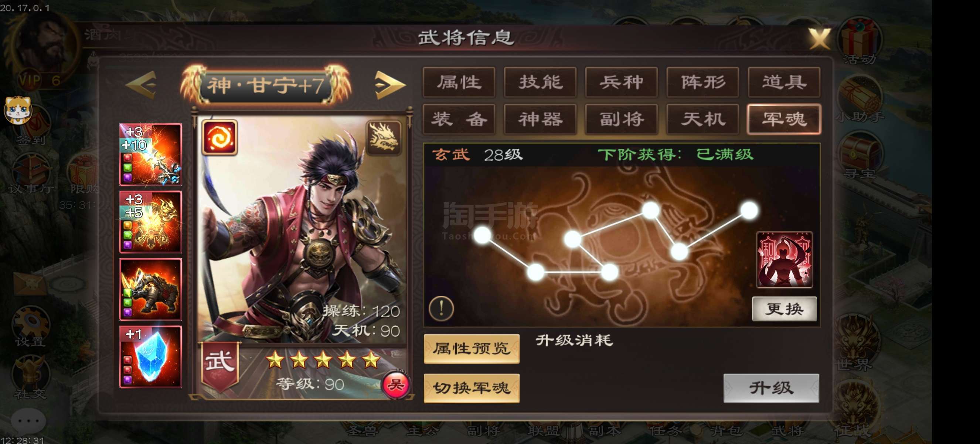The image size is (980, 444).
Task: Select the lightning weapon equipment slot +10
Action: 151,155
